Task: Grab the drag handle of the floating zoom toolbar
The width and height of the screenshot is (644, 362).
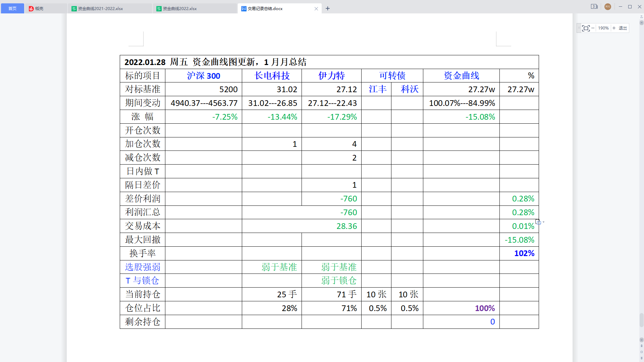Action: (579, 28)
